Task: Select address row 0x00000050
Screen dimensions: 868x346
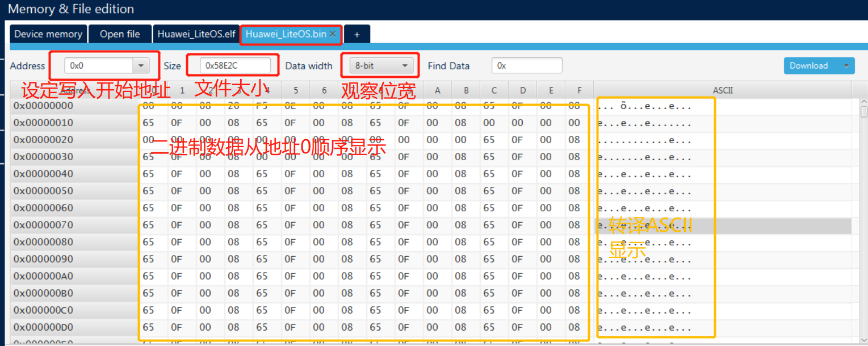Action: click(x=75, y=191)
